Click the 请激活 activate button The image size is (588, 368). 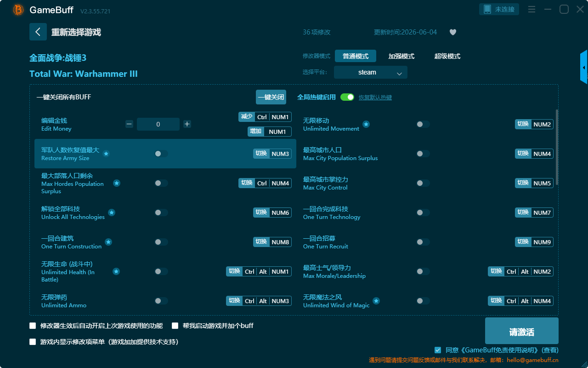point(522,331)
